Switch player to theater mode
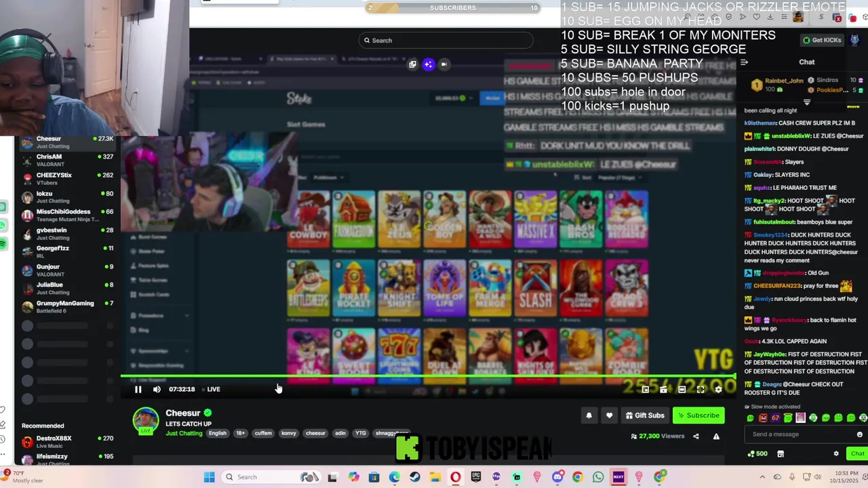This screenshot has height=488, width=868. (x=682, y=389)
